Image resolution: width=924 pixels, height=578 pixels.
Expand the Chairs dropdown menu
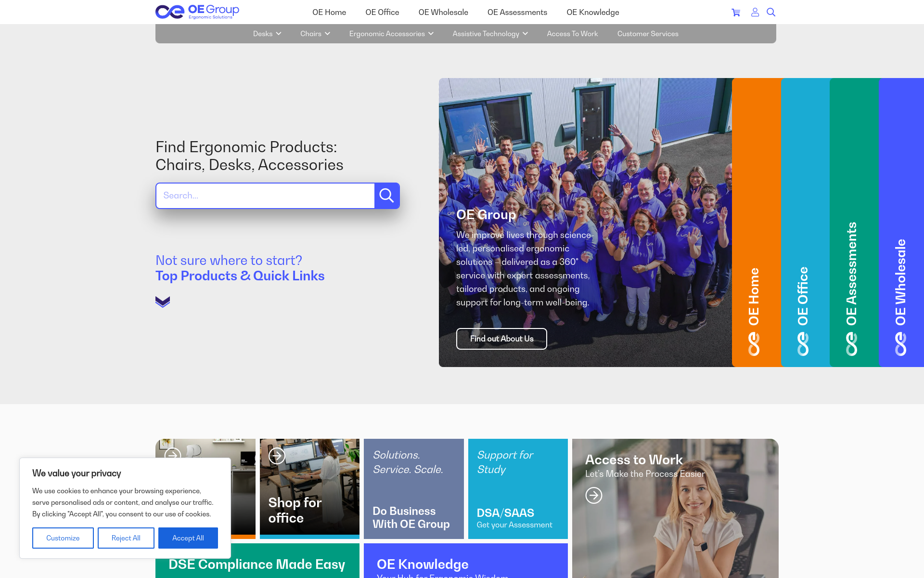click(315, 34)
